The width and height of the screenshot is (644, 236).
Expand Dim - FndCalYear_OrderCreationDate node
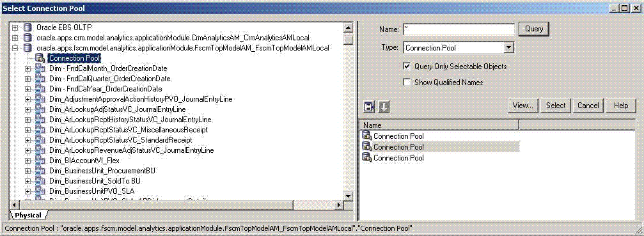[28, 89]
